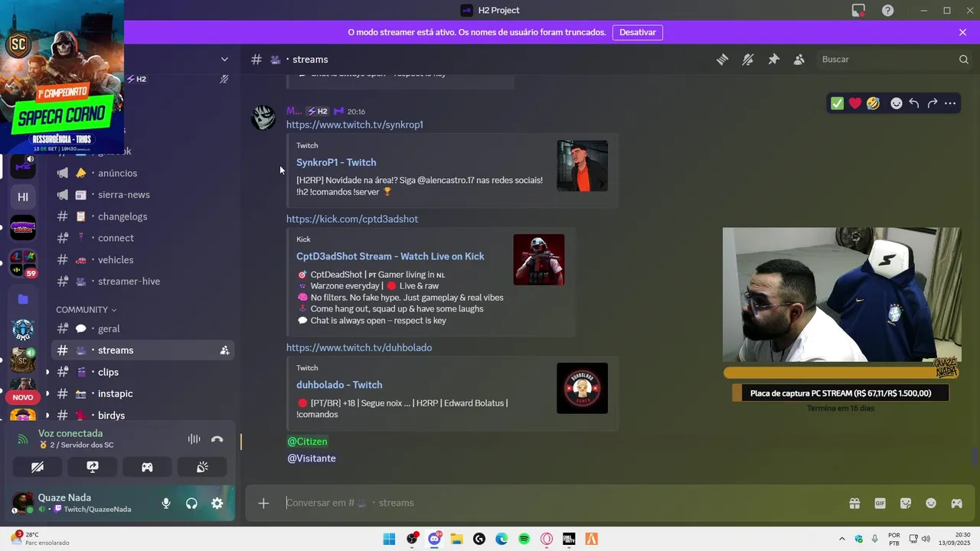Open SynkroP1 - Twitch embed title
This screenshot has height=551, width=980.
pos(336,162)
